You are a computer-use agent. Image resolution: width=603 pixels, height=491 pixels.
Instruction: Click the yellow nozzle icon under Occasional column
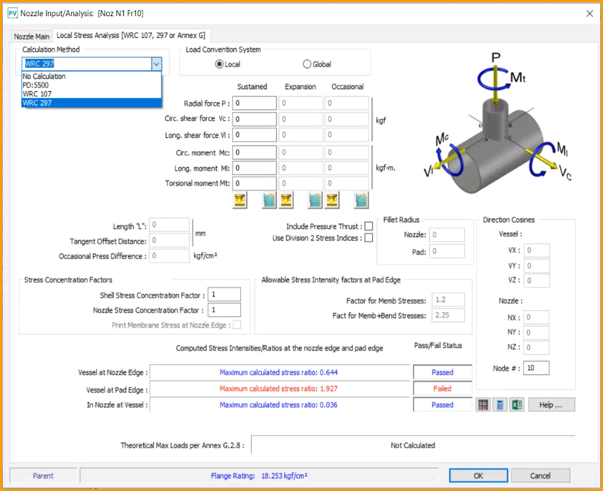tap(332, 201)
